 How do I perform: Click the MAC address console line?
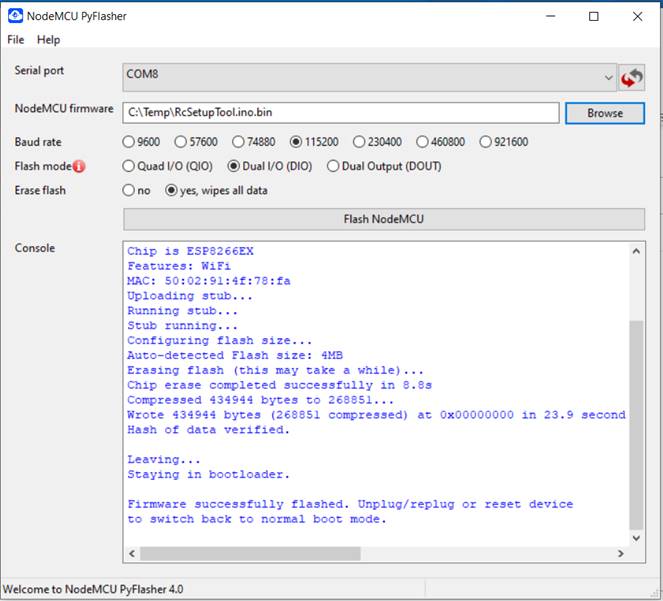click(x=209, y=281)
